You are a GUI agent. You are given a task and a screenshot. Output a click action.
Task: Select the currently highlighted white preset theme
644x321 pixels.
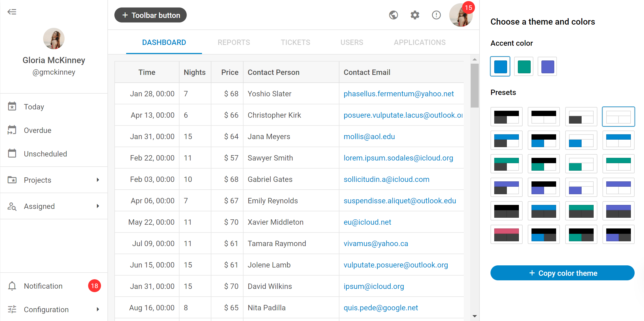coord(619,117)
